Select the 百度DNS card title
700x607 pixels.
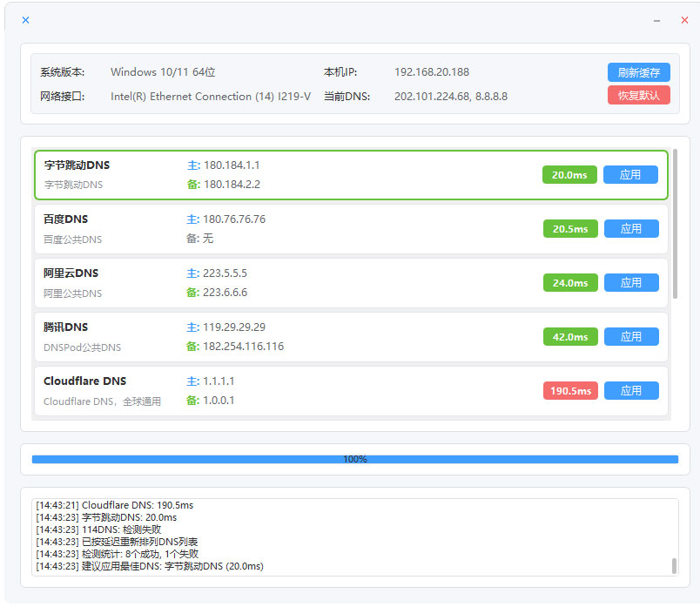tap(65, 219)
